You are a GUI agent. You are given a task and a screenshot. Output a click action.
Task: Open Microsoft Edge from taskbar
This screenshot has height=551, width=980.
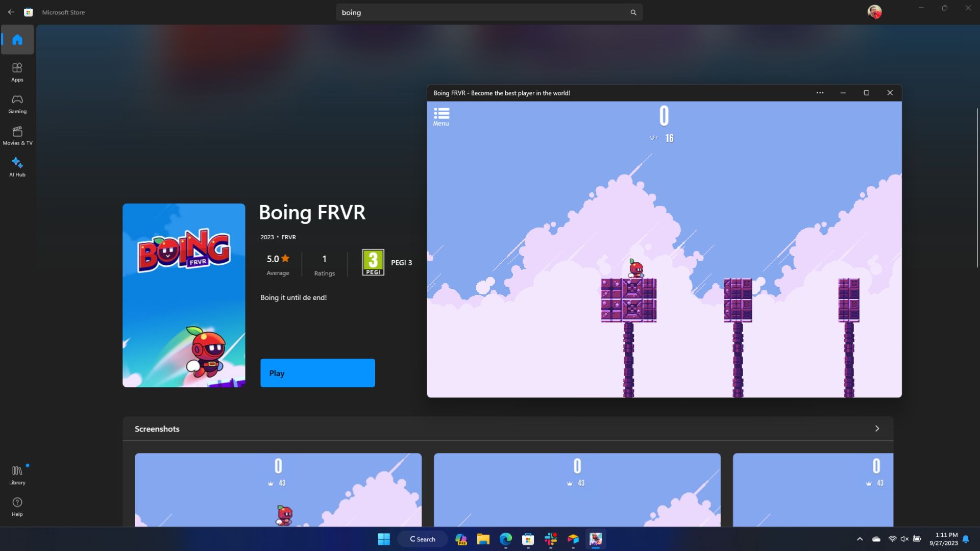(506, 539)
